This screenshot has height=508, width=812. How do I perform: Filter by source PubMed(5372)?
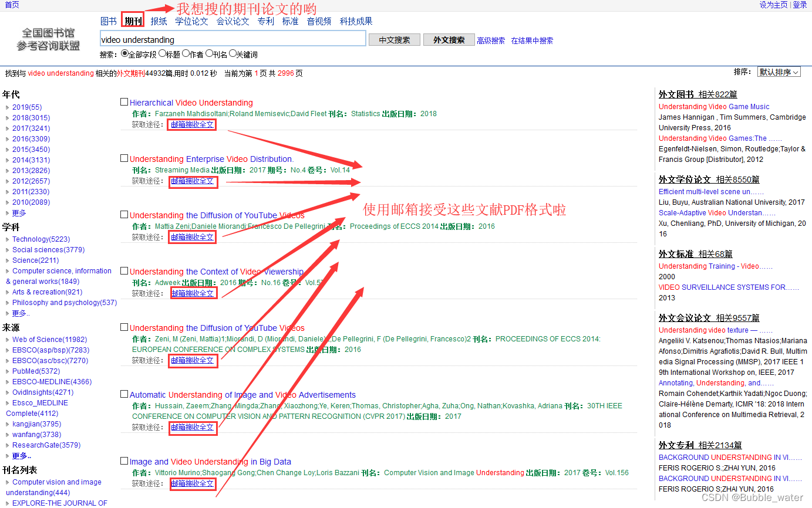[x=36, y=371]
